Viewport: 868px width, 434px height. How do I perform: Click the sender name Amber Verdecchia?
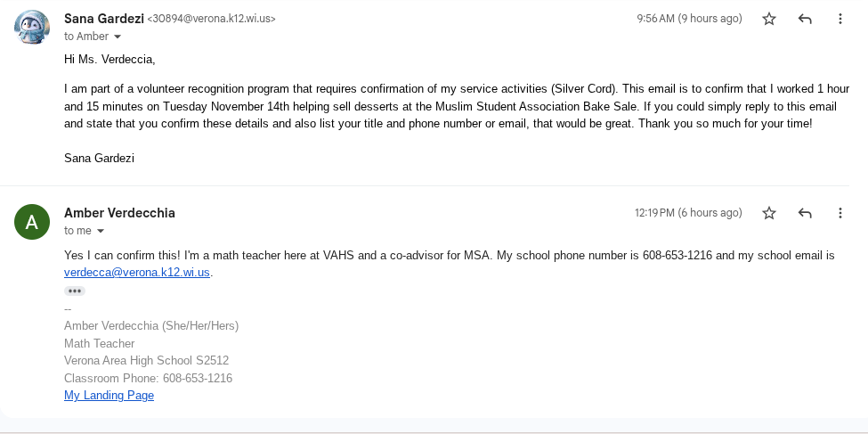[119, 213]
